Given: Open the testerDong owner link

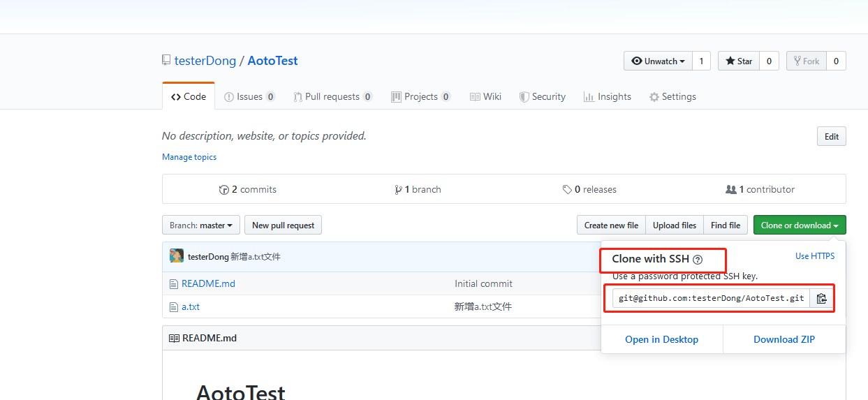Looking at the screenshot, I should point(205,61).
